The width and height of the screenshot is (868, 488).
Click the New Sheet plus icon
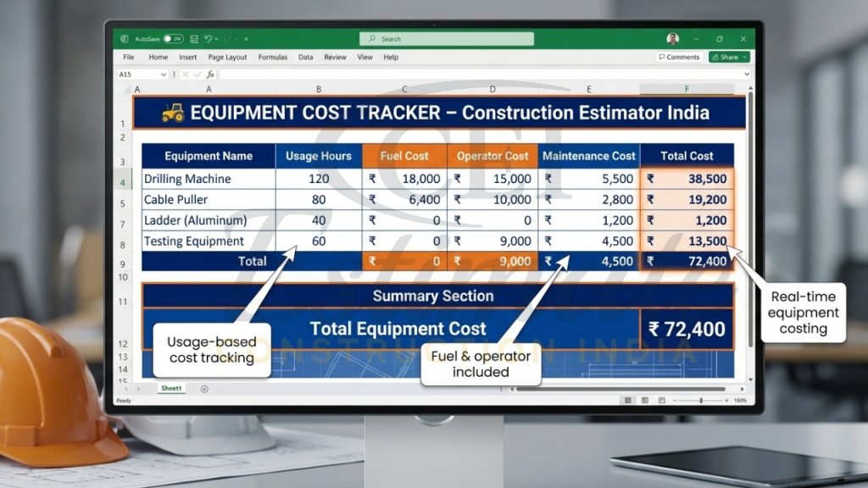pos(204,389)
